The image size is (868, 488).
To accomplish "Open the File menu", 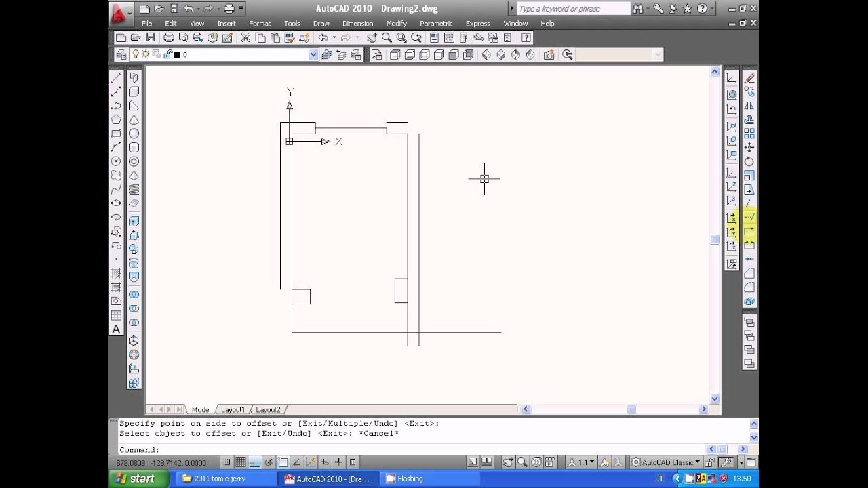I will coord(146,23).
